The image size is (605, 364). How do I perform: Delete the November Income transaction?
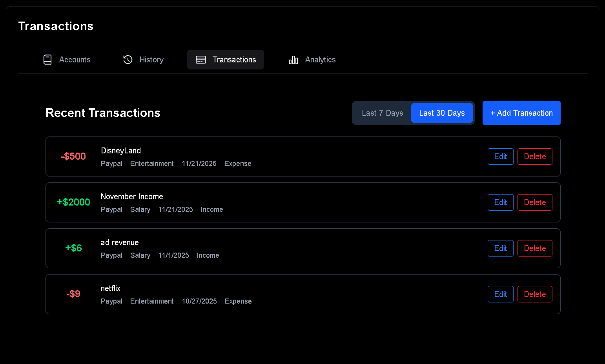535,202
